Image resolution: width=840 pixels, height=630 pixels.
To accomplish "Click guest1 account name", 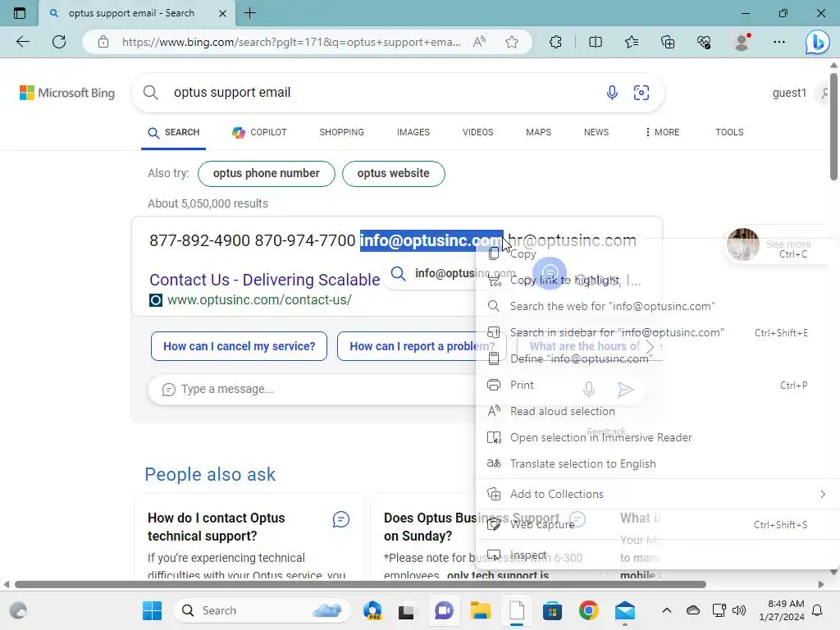I will (x=789, y=93).
